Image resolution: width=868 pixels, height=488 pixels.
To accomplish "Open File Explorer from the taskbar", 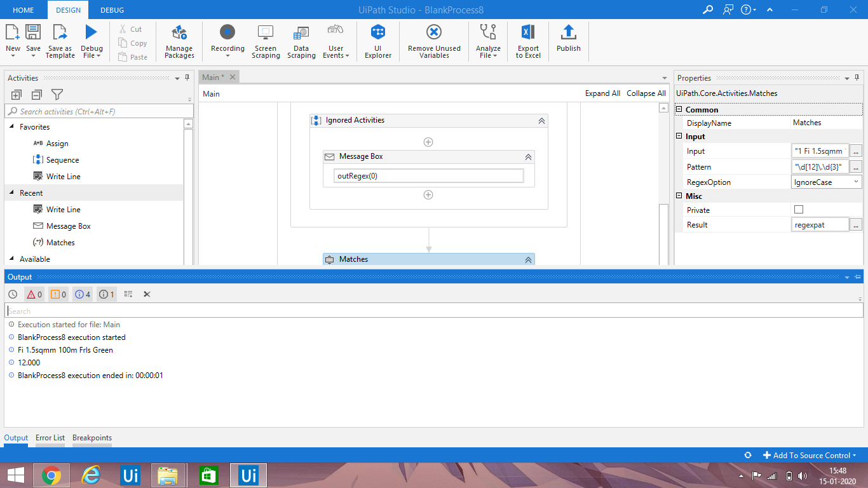I will click(168, 475).
